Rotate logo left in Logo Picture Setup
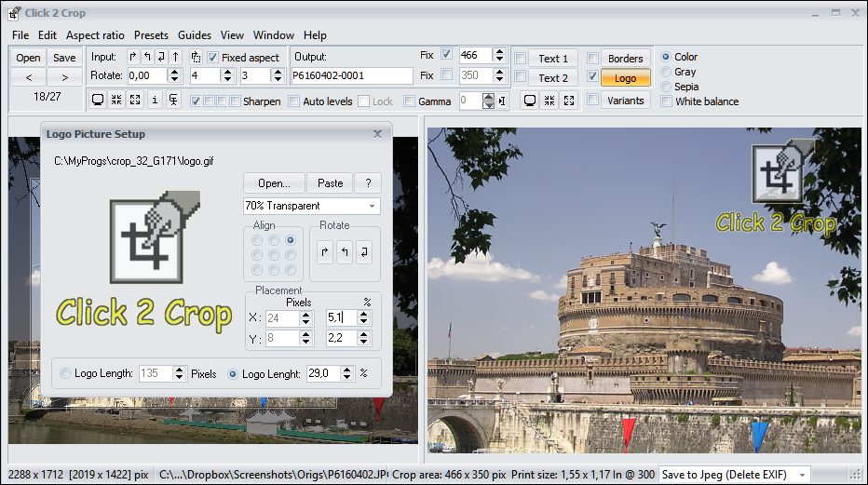 pos(345,252)
